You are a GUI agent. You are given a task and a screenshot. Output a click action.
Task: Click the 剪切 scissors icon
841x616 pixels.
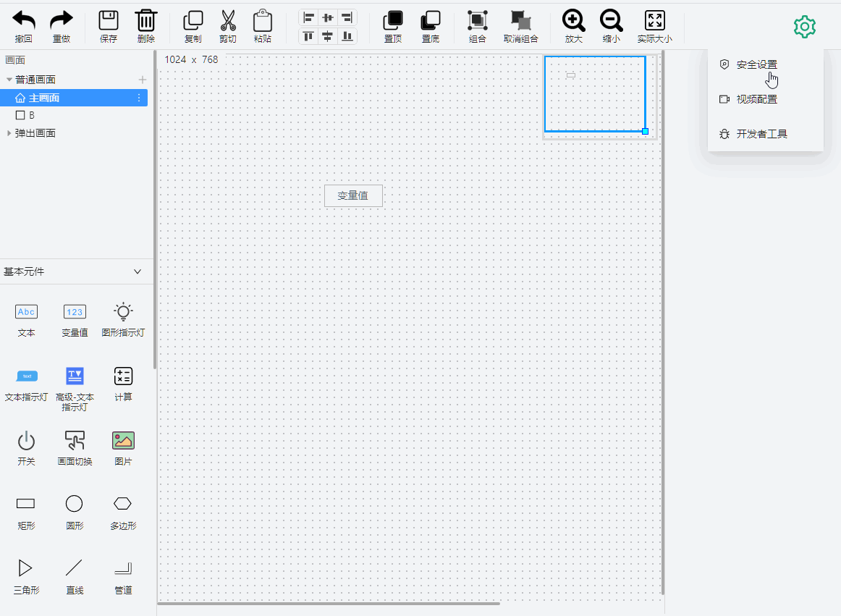[x=228, y=21]
